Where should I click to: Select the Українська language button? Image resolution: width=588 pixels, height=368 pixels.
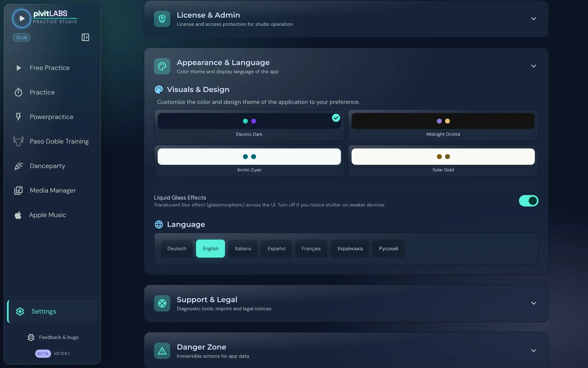(x=350, y=249)
